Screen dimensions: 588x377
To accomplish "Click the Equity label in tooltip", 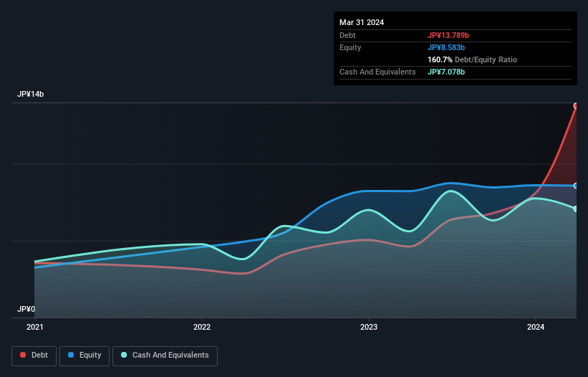I will click(x=350, y=47).
